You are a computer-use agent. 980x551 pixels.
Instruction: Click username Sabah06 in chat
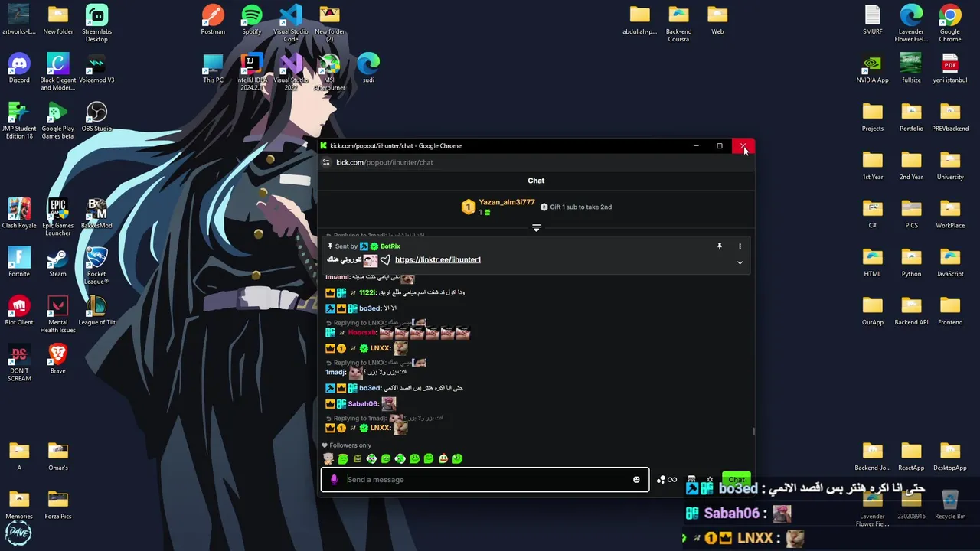[x=363, y=404]
